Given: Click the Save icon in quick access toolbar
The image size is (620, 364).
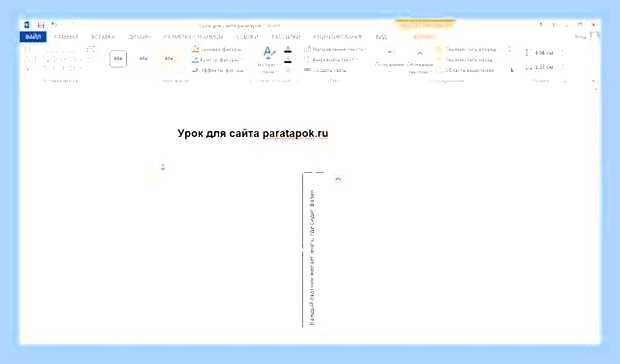Looking at the screenshot, I should pyautogui.click(x=41, y=25).
